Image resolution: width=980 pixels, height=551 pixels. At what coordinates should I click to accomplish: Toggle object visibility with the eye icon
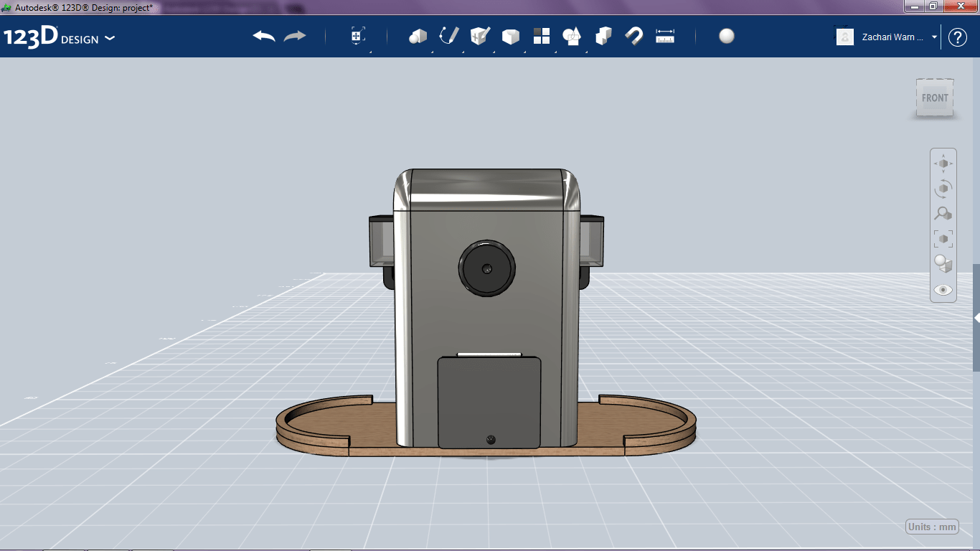coord(943,289)
